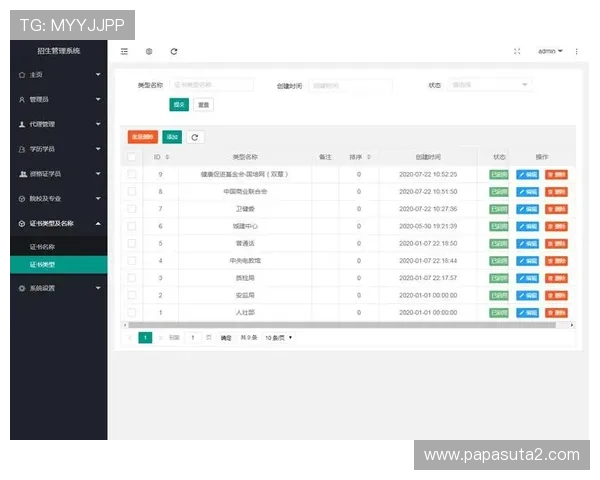Click the 类型名称 search input field

211,86
